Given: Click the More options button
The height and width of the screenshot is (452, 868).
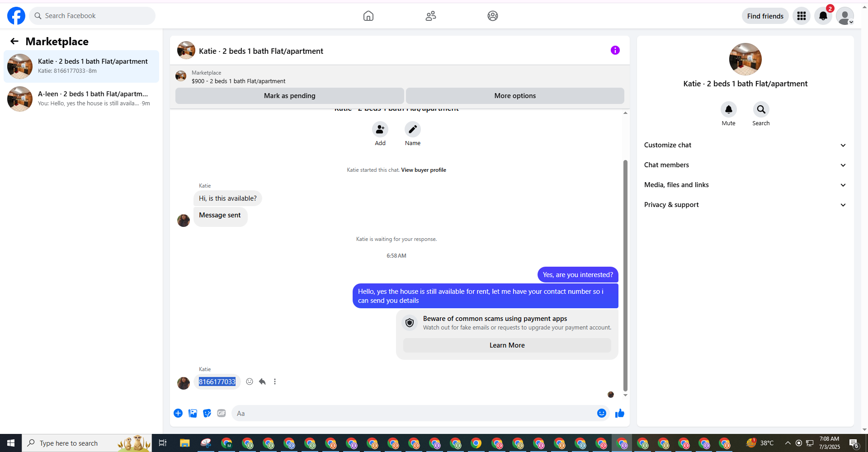Looking at the screenshot, I should [515, 96].
